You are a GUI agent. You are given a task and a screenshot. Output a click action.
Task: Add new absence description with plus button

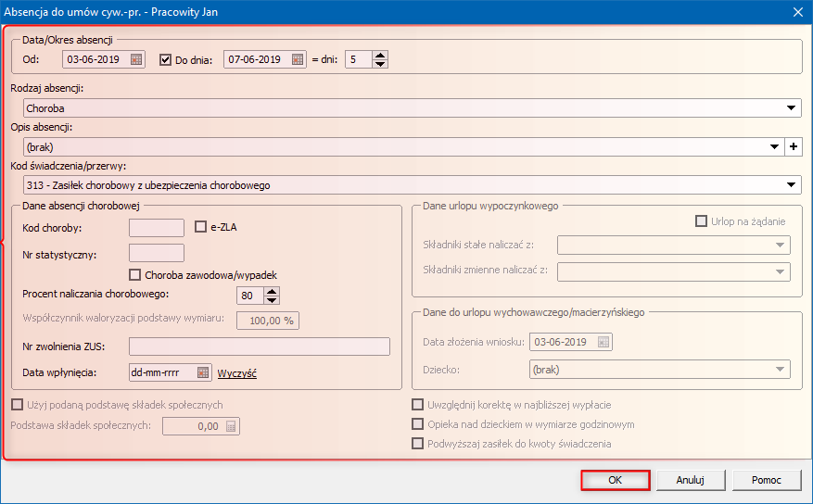pyautogui.click(x=794, y=147)
